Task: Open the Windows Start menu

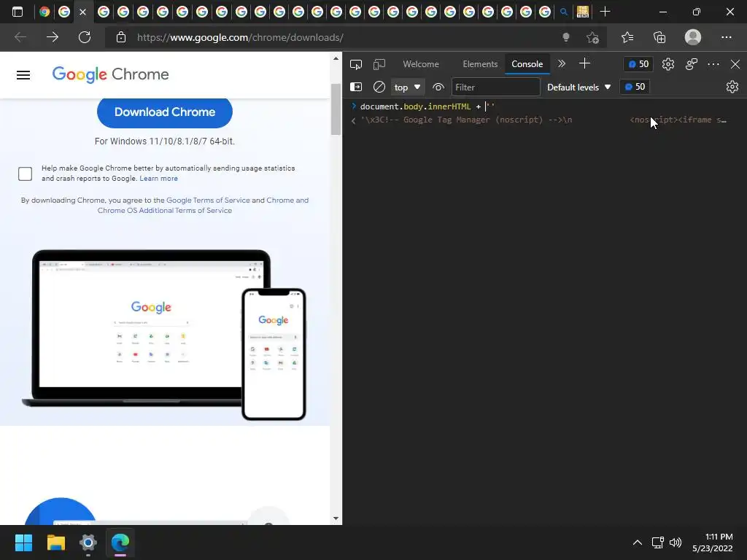Action: [23, 542]
